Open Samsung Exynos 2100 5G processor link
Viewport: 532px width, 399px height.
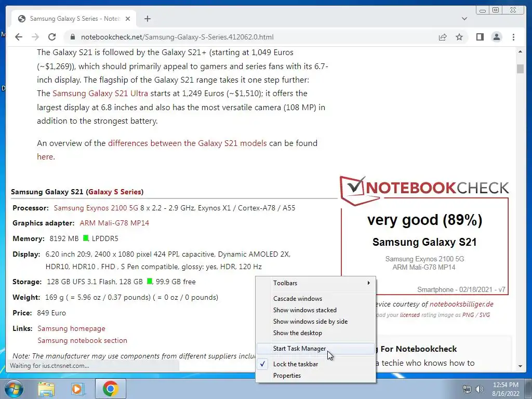click(x=96, y=208)
